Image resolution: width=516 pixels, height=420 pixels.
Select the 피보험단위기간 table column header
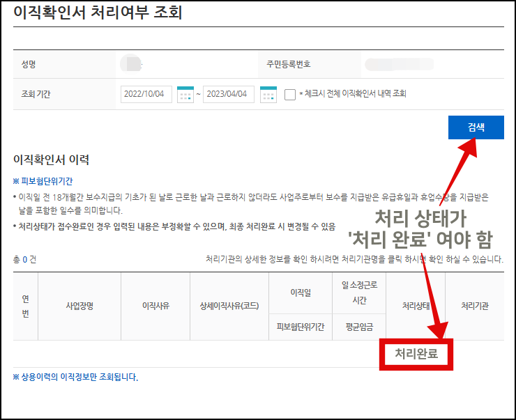(301, 327)
